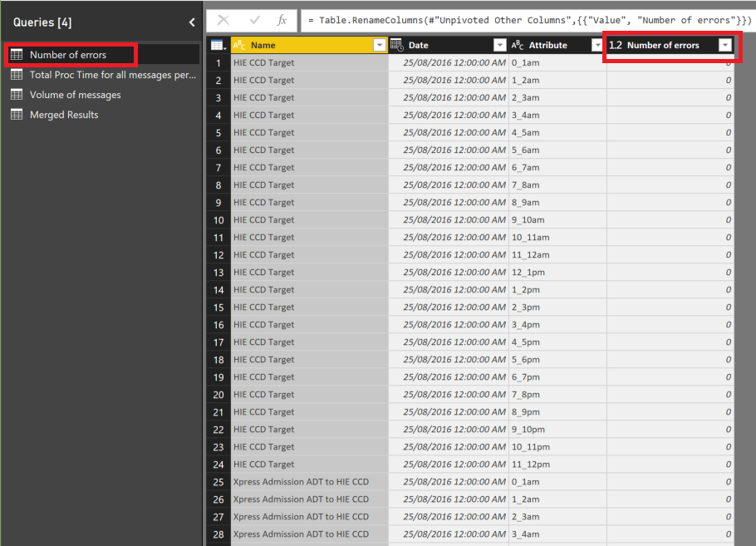Click the table icon beside Merged Results
This screenshot has width=756, height=546.
[x=17, y=115]
